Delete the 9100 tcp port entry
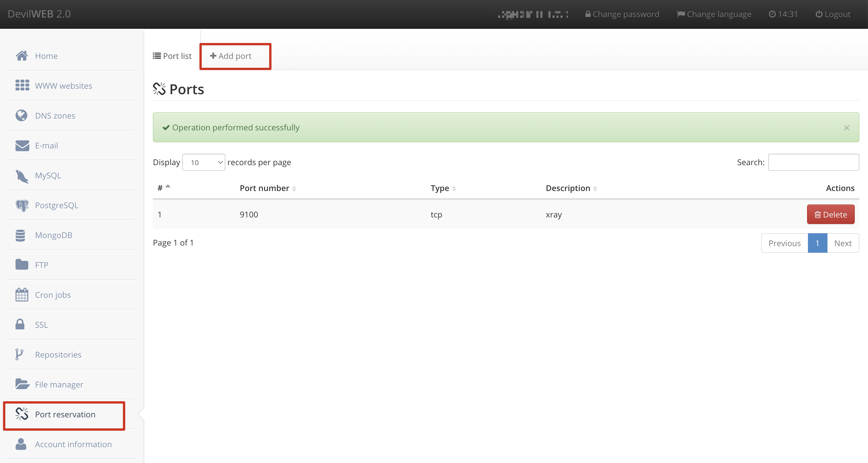868x463 pixels. pos(830,215)
